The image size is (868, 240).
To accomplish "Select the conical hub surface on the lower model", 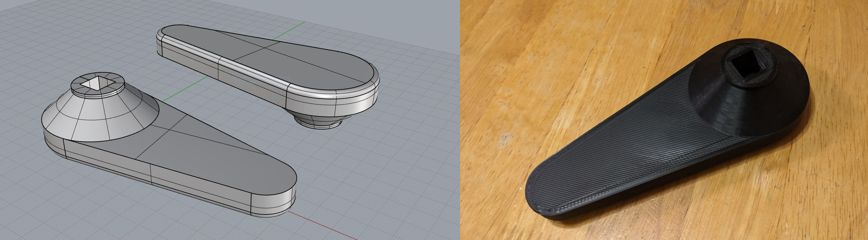I will pyautogui.click(x=101, y=114).
